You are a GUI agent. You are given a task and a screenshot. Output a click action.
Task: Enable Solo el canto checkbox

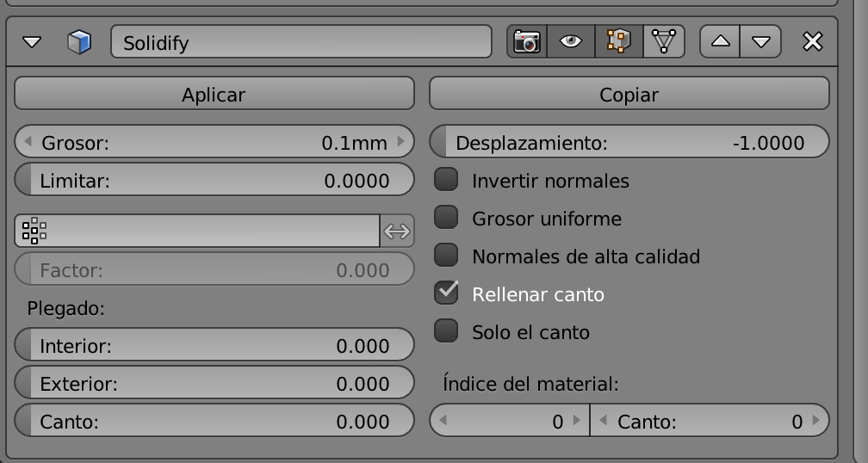[446, 331]
